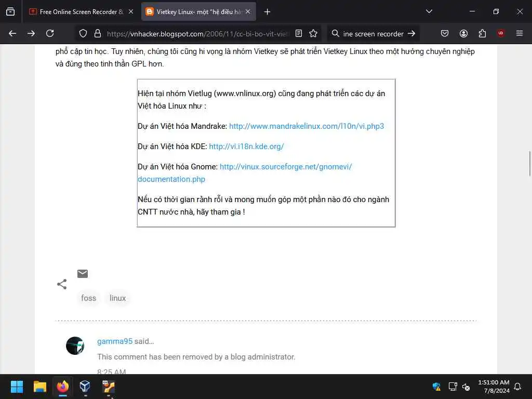Open extensions puzzle icon
Screen dimensions: 532x399
482,33
